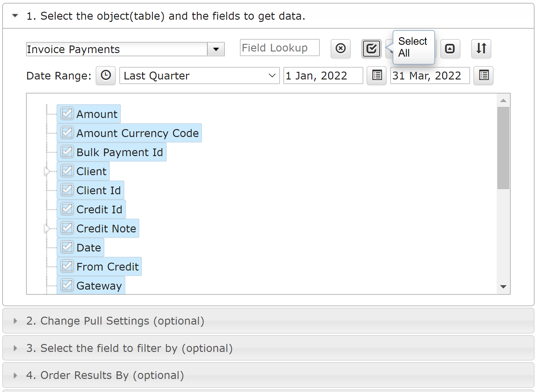Click the clock icon beside Date Range

(106, 76)
